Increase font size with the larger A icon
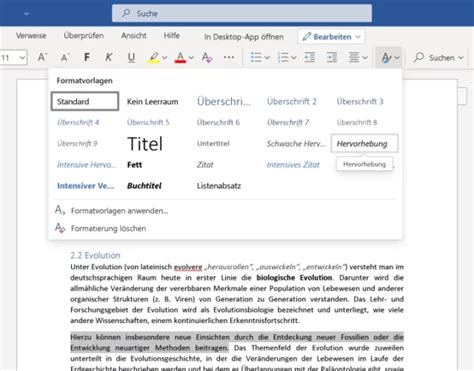 pyautogui.click(x=42, y=57)
